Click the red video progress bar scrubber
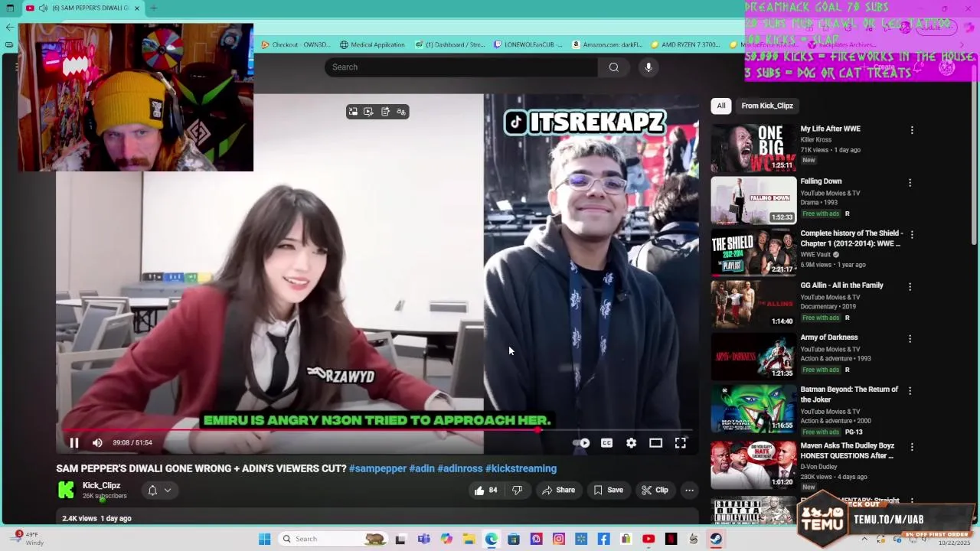This screenshot has height=551, width=980. [x=538, y=429]
